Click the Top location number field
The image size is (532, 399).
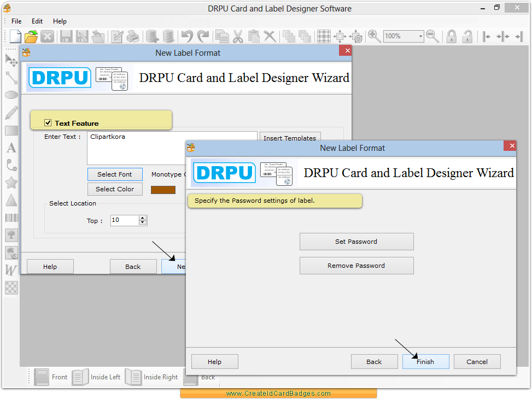pos(125,220)
